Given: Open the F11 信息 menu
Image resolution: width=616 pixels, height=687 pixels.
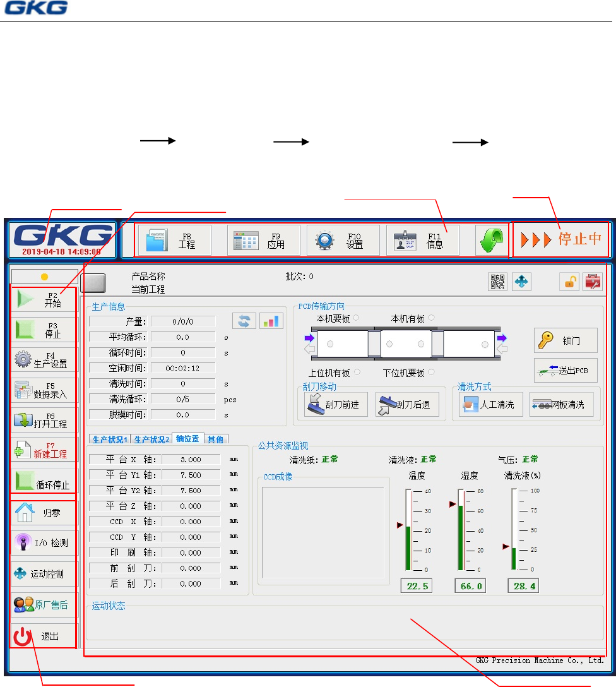Looking at the screenshot, I should tap(423, 241).
